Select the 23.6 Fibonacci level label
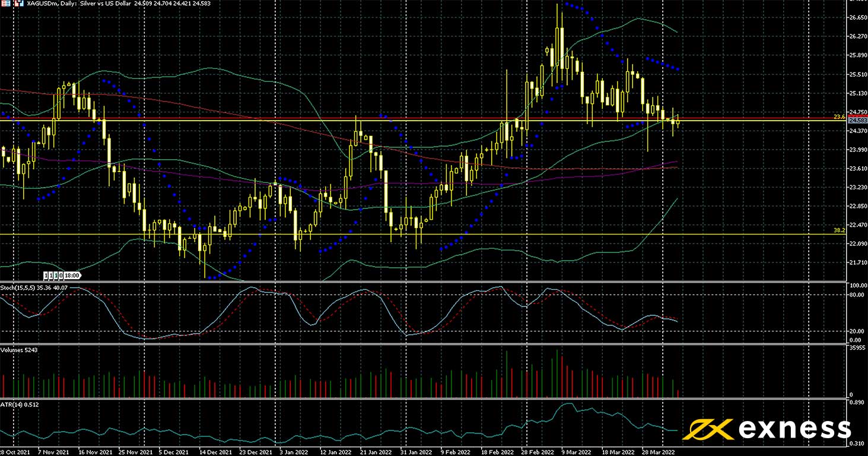The width and height of the screenshot is (868, 456). tap(839, 117)
